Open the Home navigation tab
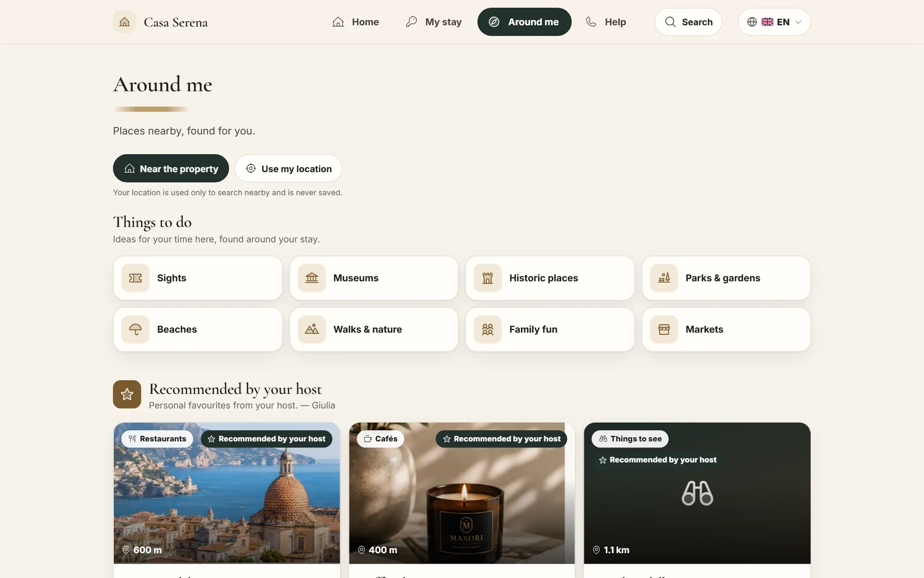 point(355,22)
